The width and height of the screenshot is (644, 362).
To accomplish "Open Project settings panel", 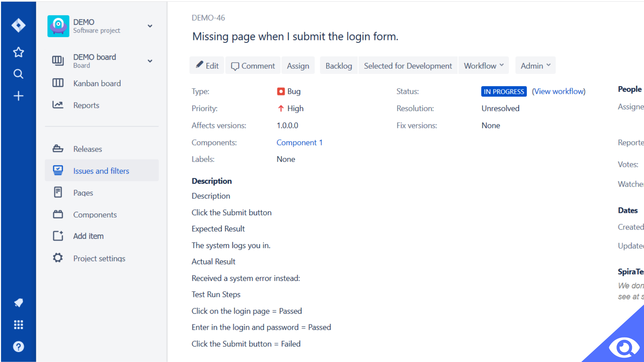I will (99, 258).
